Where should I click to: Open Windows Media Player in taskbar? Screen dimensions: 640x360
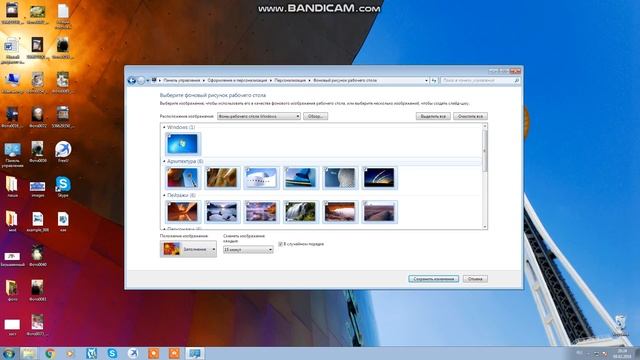tap(71, 353)
